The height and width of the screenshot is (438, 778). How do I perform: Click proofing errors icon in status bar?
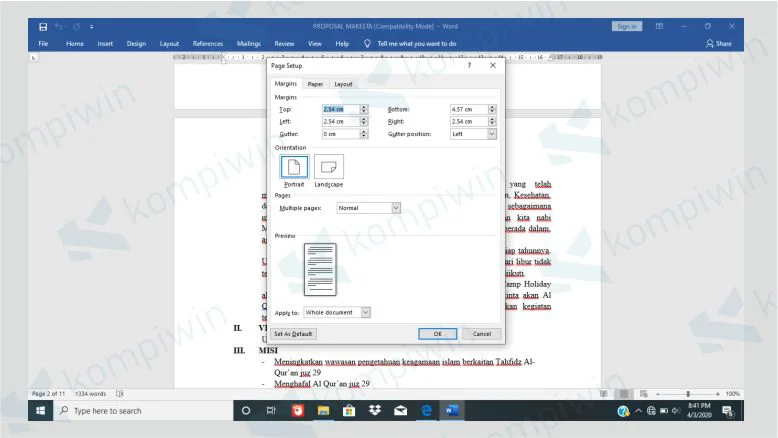tap(120, 394)
